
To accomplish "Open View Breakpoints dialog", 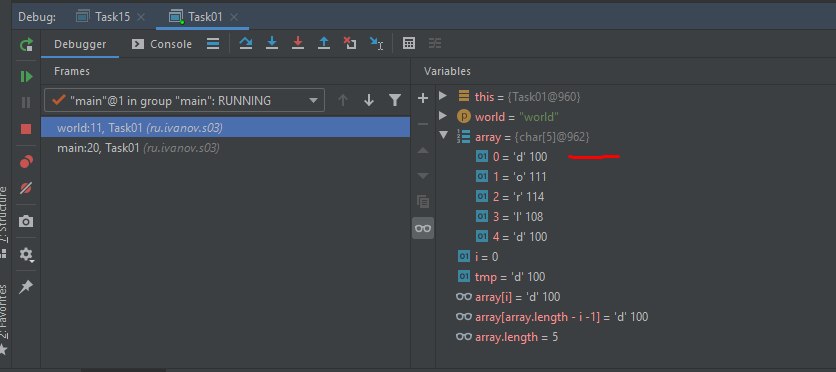I will [x=26, y=162].
